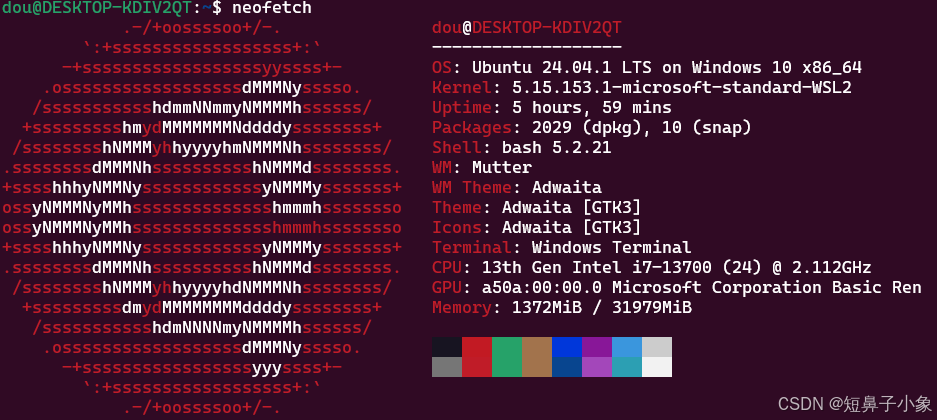937x420 pixels.
Task: Click the dark purple color swatch
Action: pyautogui.click(x=597, y=347)
